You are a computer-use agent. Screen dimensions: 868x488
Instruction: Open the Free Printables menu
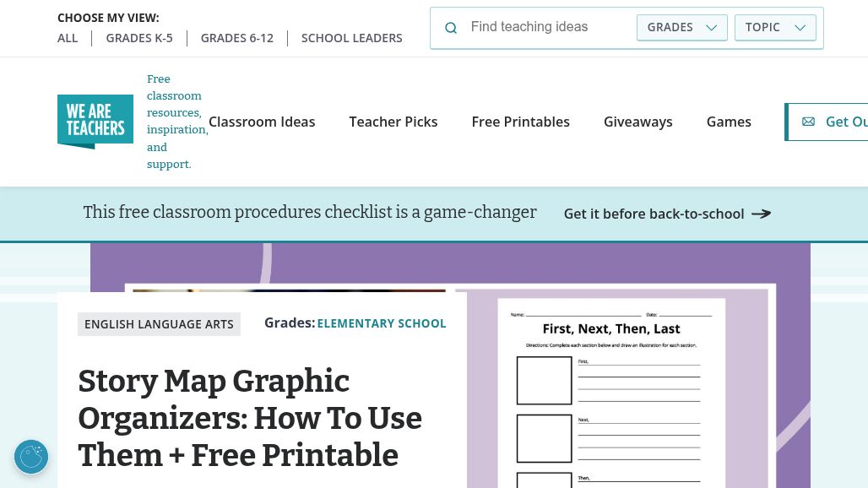click(x=520, y=122)
